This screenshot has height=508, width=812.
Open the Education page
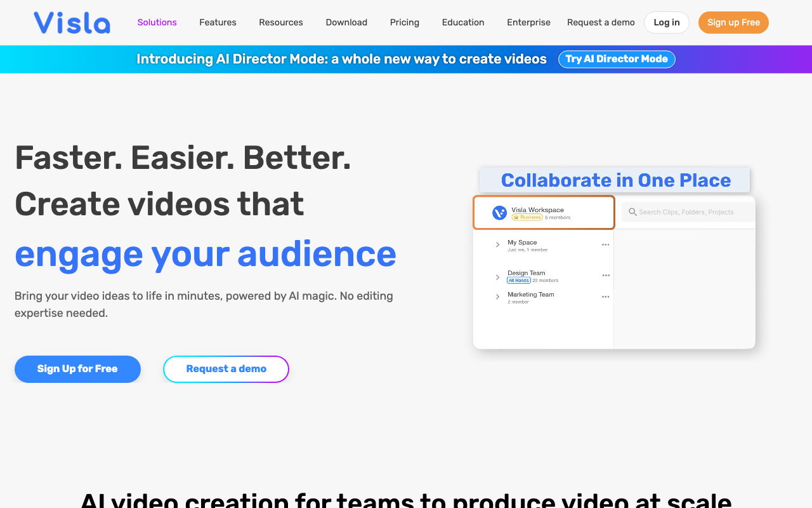pos(463,22)
